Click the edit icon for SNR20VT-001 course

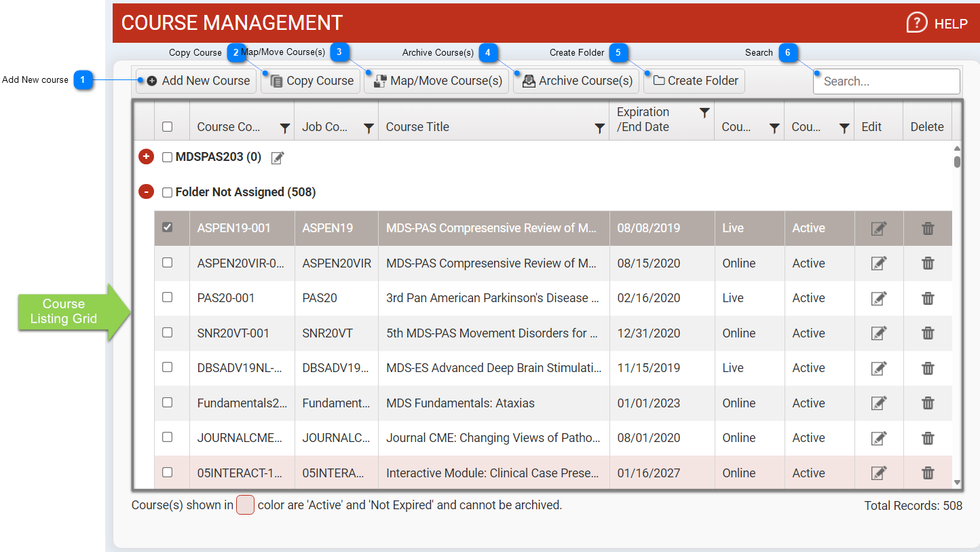pyautogui.click(x=879, y=333)
